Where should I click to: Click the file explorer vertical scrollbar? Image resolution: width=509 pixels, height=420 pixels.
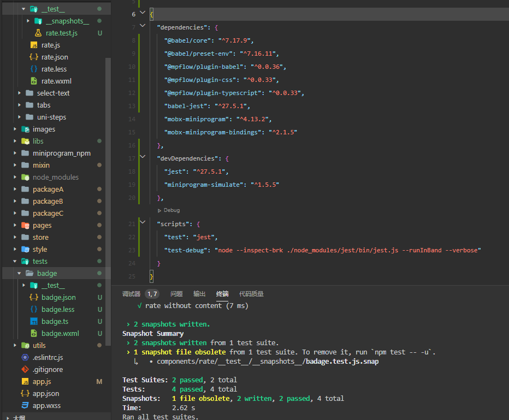point(108,201)
